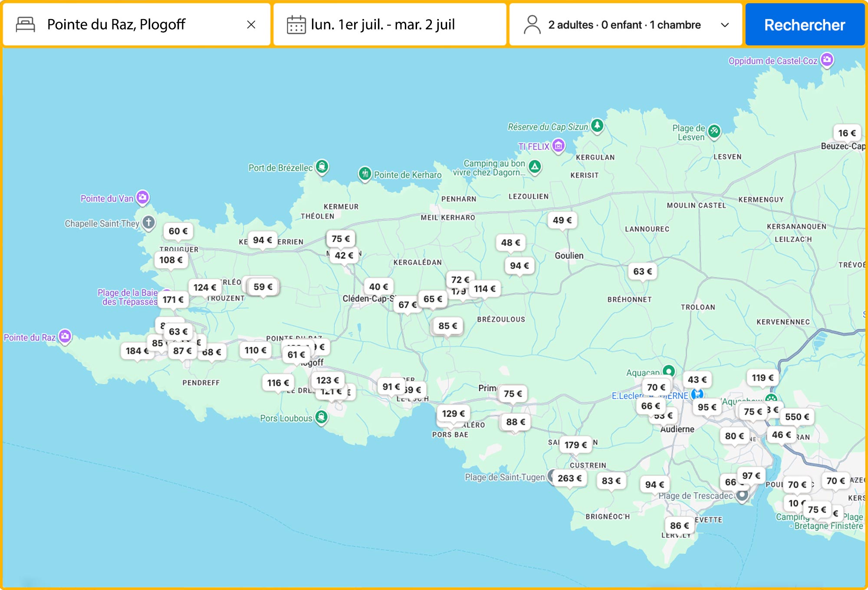Clear the Pointe du Raz destination field
This screenshot has width=868, height=590.
(x=252, y=25)
